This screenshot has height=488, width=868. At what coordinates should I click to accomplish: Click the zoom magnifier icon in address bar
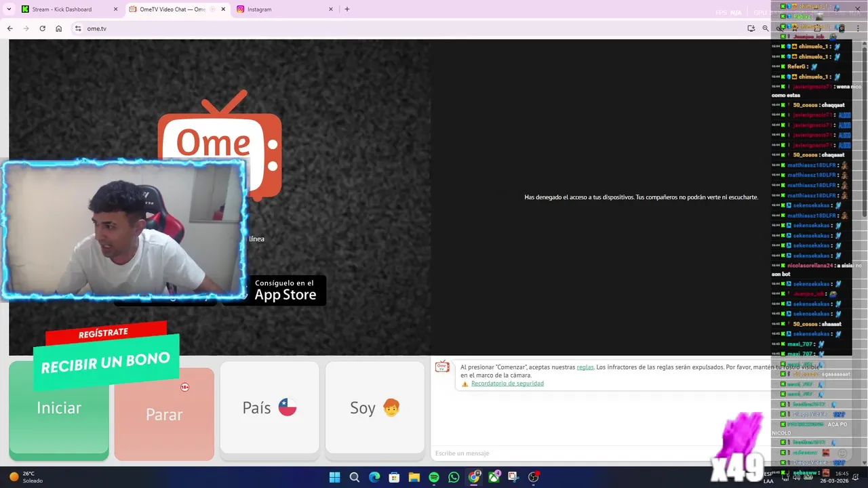click(x=766, y=28)
